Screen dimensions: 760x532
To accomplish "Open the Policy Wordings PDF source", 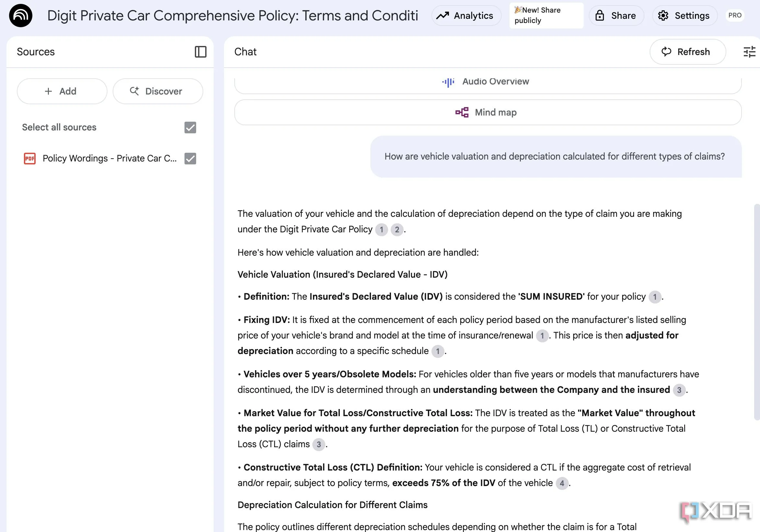I will (109, 159).
